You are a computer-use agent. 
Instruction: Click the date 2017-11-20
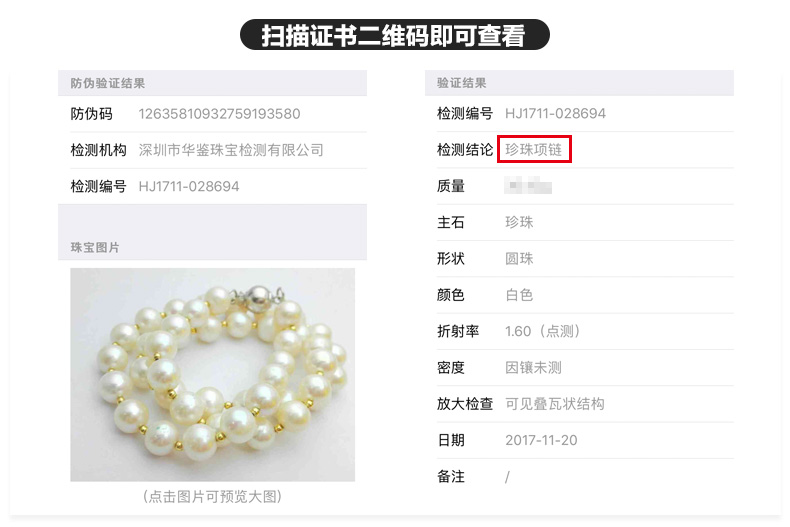pyautogui.click(x=541, y=440)
